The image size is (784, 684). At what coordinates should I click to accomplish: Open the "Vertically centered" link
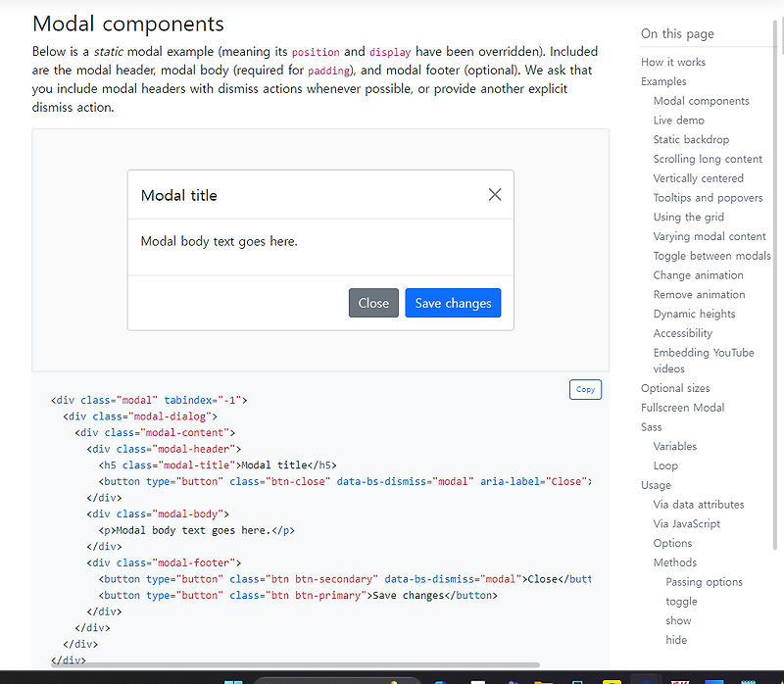pos(698,177)
